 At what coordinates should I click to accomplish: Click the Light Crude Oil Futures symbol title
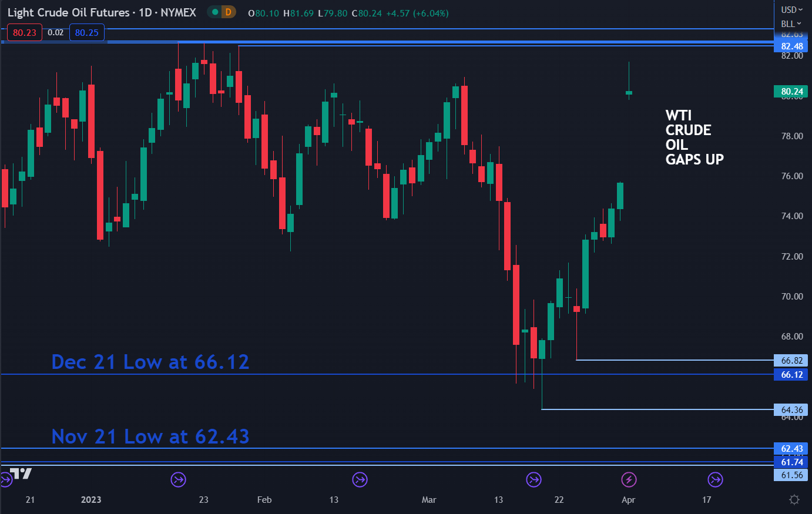coord(69,12)
